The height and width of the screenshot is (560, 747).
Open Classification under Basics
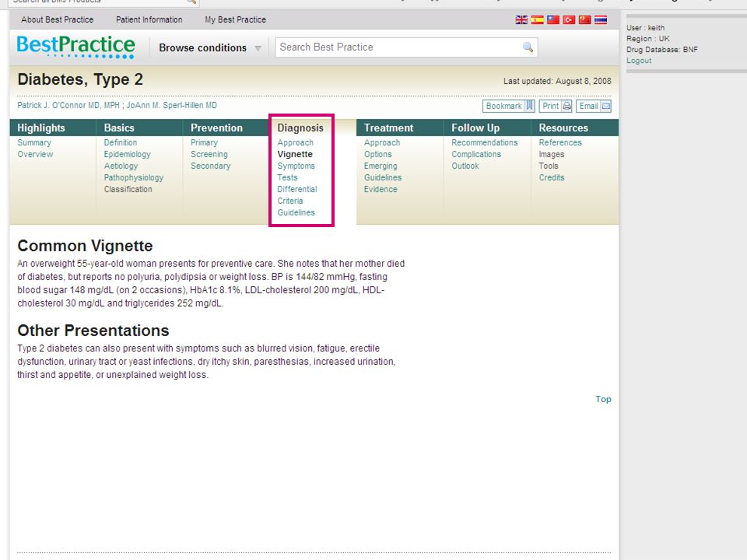tap(128, 189)
